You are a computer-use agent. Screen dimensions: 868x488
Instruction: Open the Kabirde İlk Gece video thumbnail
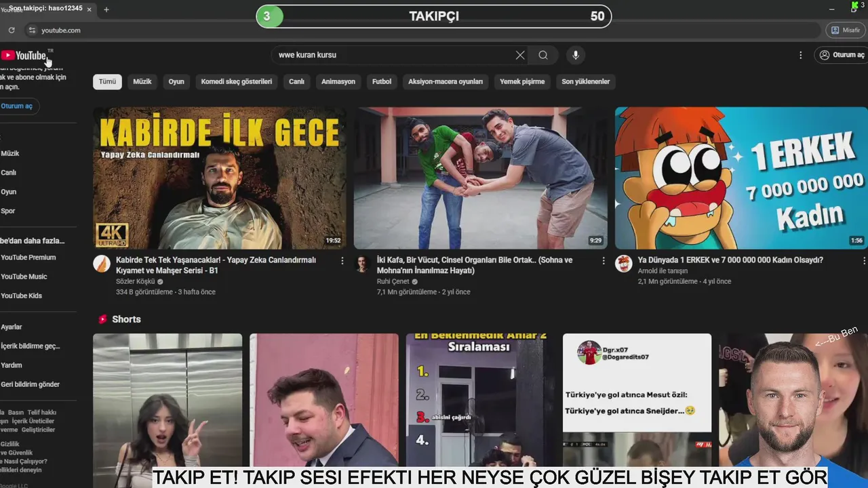pos(219,178)
